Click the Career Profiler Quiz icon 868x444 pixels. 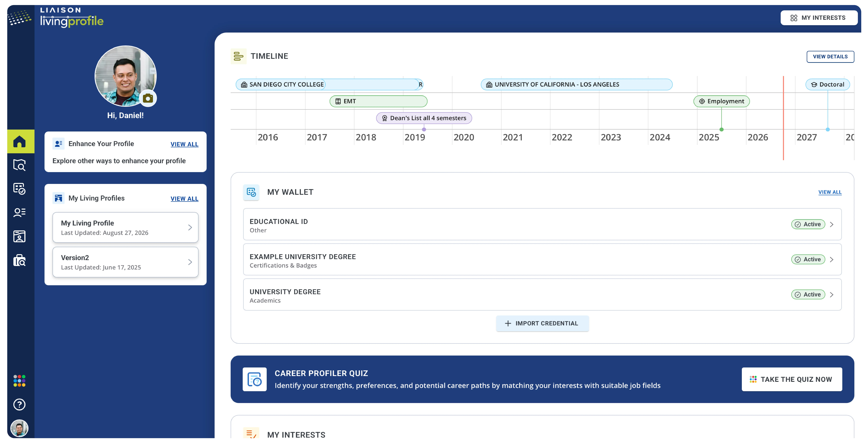[x=255, y=379]
